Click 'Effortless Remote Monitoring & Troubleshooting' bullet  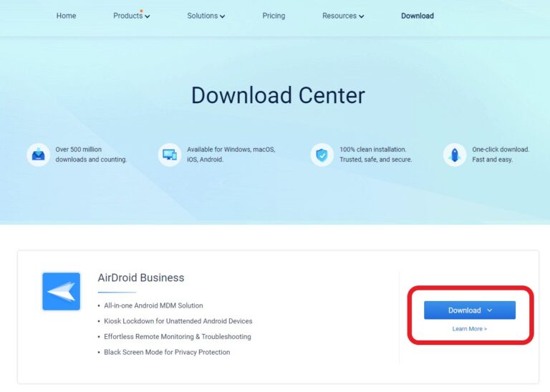(x=178, y=337)
